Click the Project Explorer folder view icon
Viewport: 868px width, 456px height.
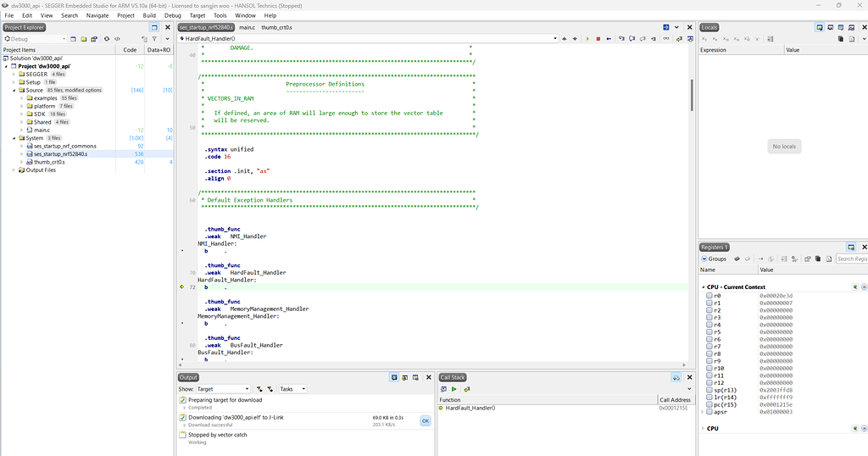tap(83, 39)
